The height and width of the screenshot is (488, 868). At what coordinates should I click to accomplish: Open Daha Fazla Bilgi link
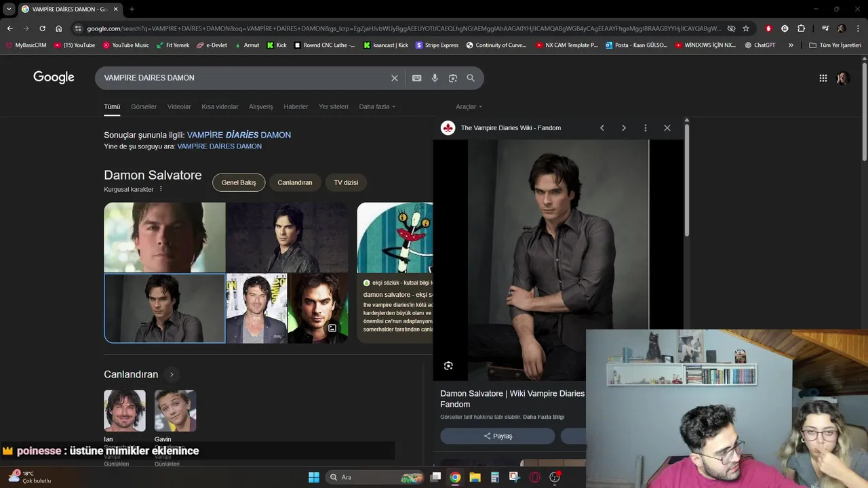point(543,417)
